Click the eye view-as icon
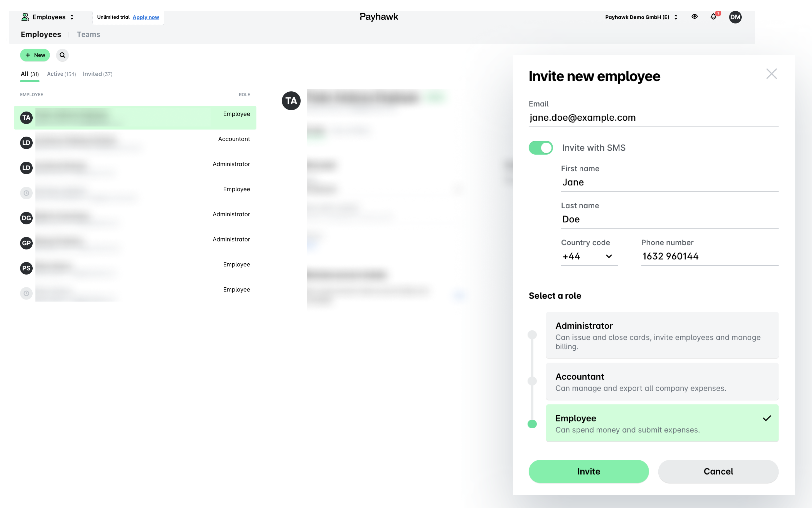 694,16
